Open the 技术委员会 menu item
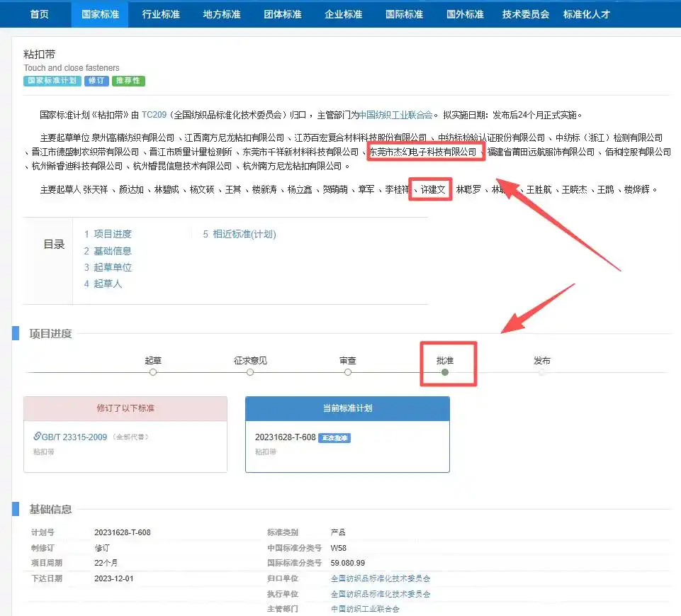The height and width of the screenshot is (616, 681). (x=525, y=14)
